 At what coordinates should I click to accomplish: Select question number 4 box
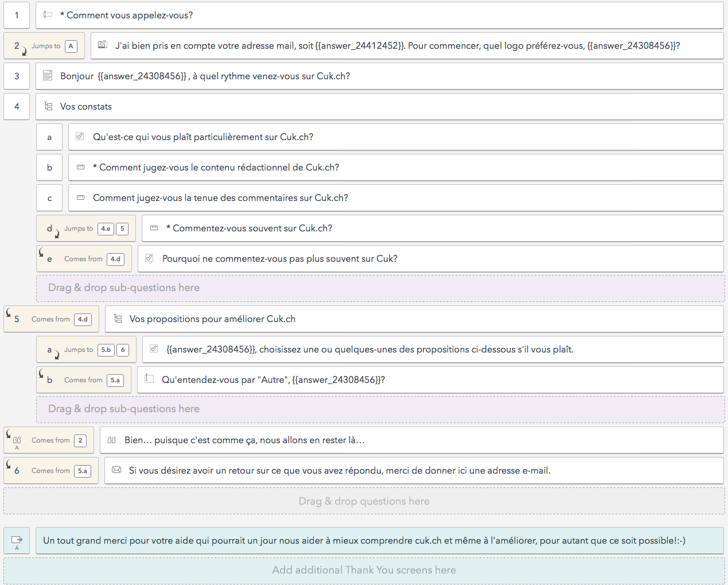click(17, 106)
